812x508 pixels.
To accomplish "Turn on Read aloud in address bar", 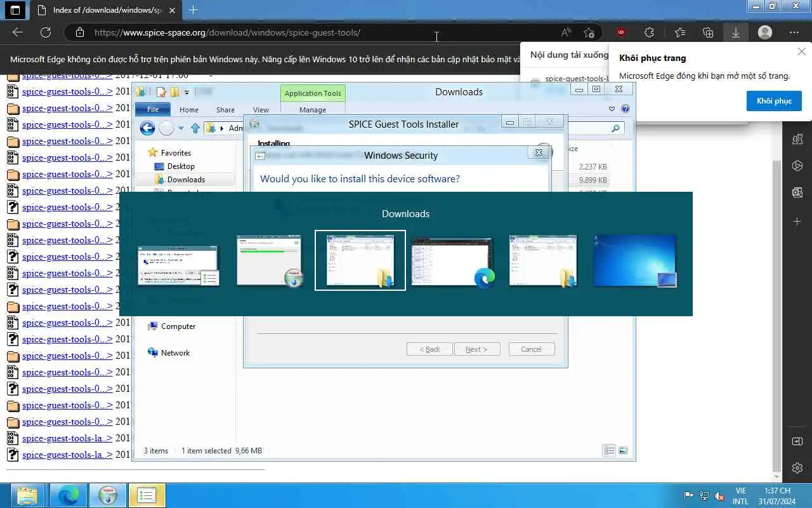I will (566, 32).
